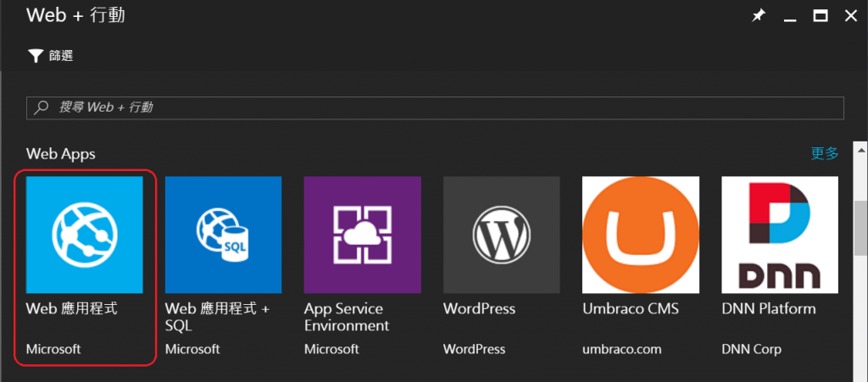Open the WordPress logo tile
The image size is (868, 382).
[502, 235]
